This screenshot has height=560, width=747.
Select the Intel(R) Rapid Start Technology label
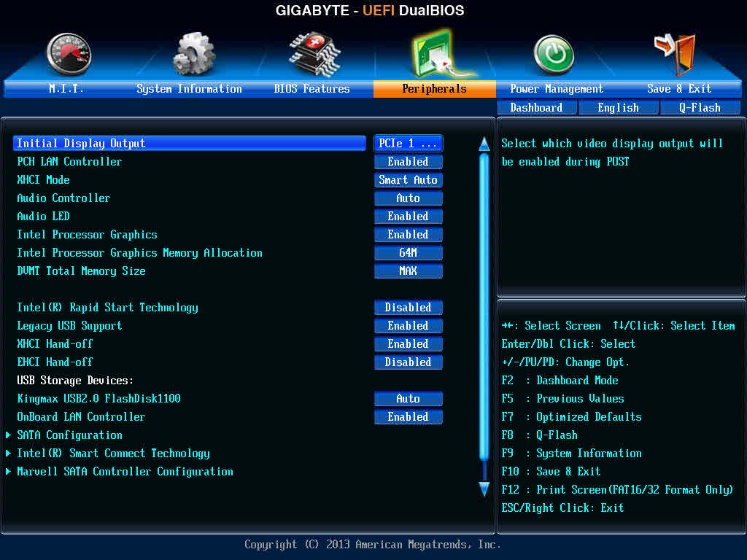pos(108,308)
